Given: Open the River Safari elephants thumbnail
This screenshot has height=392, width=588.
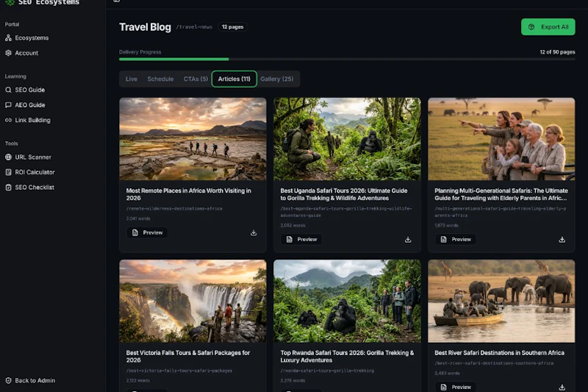Looking at the screenshot, I should pos(501,302).
